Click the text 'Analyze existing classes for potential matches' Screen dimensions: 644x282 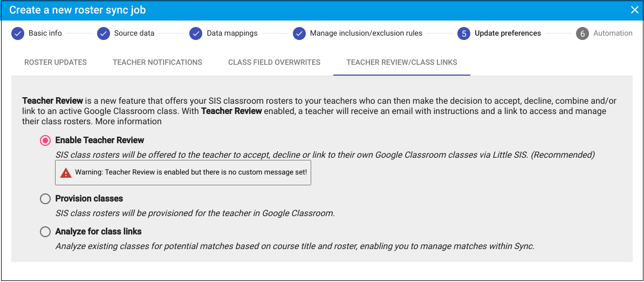(x=295, y=247)
